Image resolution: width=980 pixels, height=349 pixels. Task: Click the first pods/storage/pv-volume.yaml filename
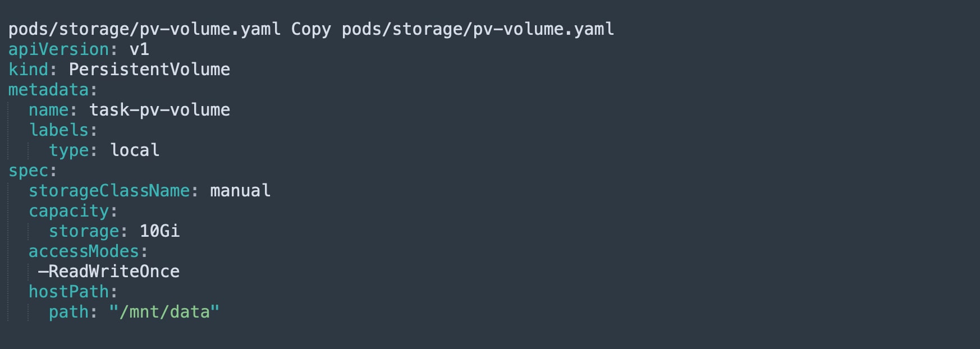tap(144, 29)
